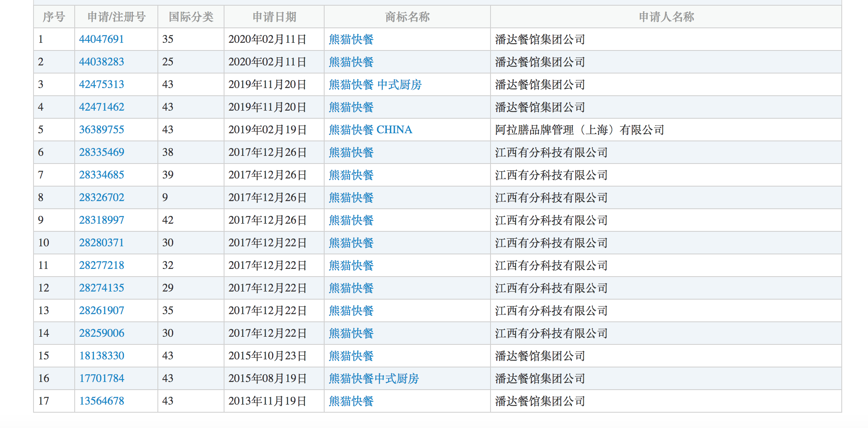Screen dimensions: 868x428
Task: Click trademark 熊猫快餐 in row 1
Action: (x=351, y=39)
